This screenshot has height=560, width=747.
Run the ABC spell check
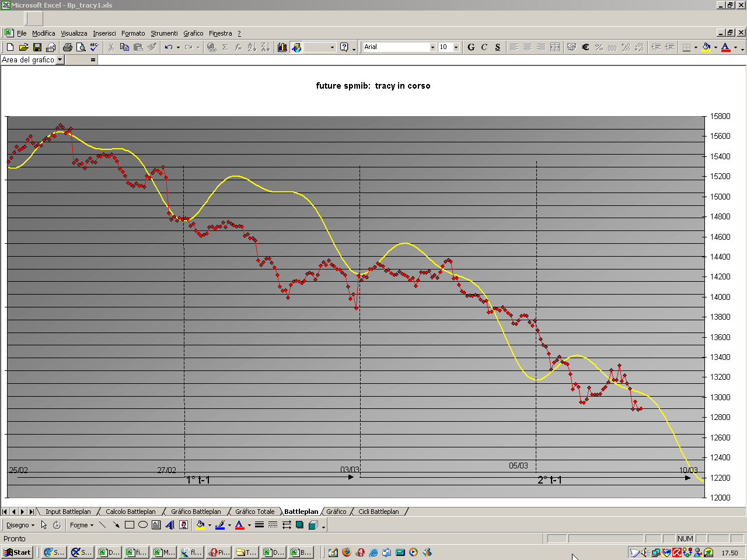(94, 47)
